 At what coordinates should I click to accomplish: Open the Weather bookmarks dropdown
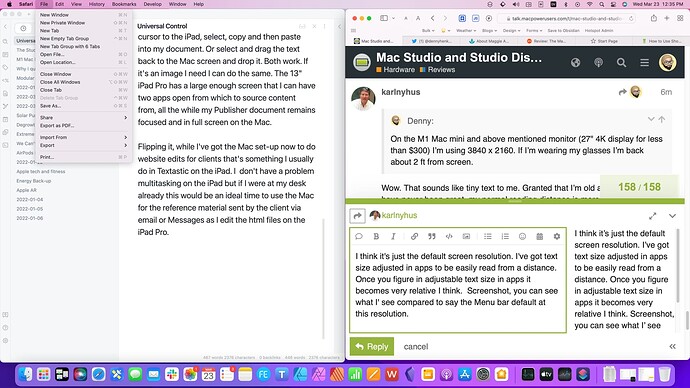[x=466, y=30]
